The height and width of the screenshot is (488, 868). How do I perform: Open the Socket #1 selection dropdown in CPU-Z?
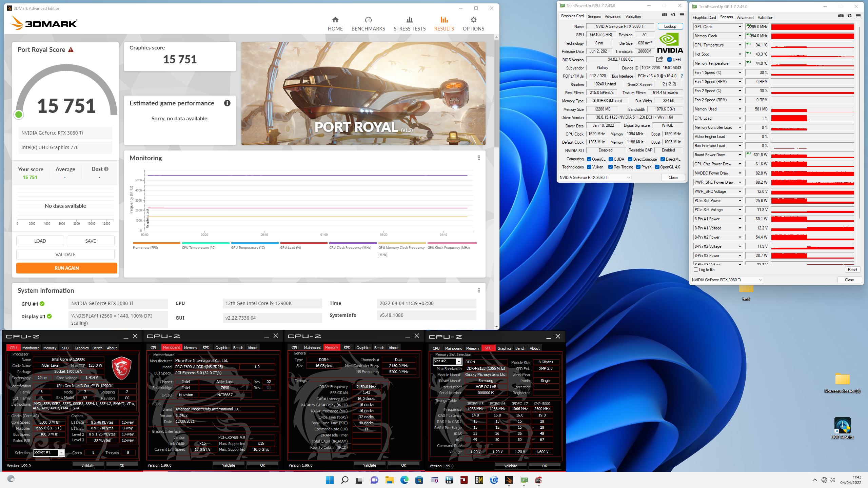(49, 452)
